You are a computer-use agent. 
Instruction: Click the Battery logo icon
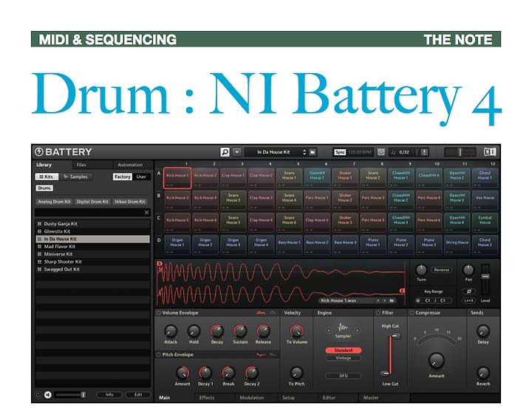39,152
